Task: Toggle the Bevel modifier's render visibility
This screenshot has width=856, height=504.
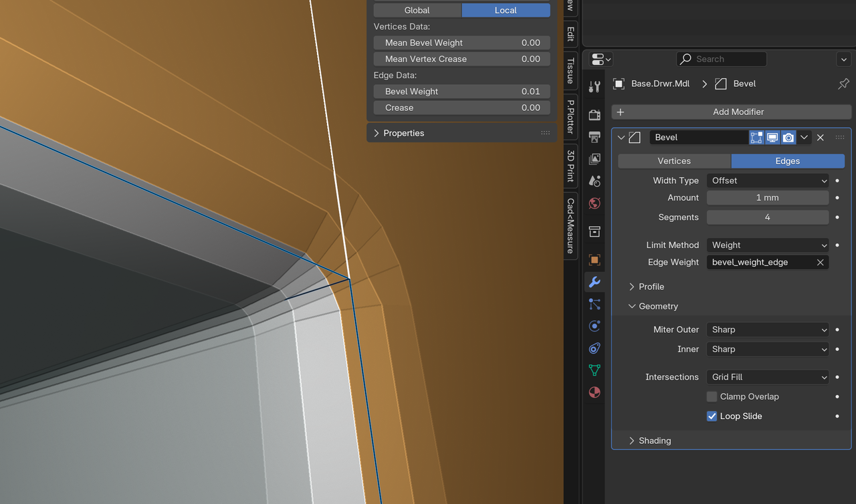Action: 788,137
